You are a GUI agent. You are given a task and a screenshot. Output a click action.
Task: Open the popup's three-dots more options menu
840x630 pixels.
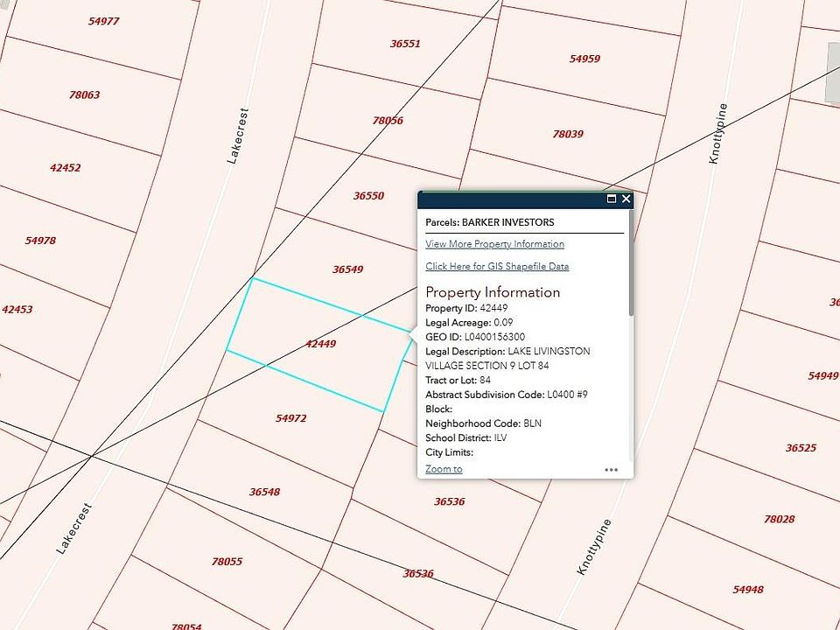612,470
